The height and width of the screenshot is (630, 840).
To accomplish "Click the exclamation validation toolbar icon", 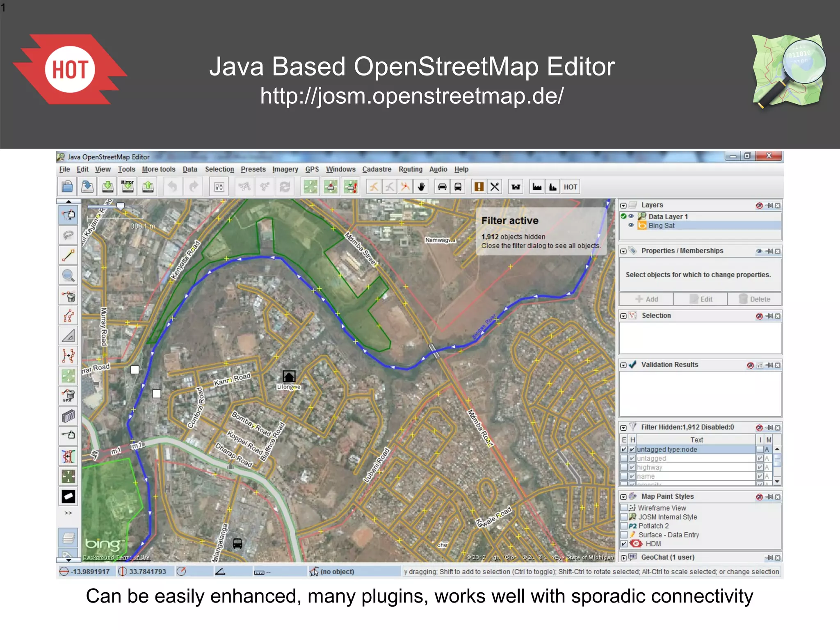I will pos(479,187).
